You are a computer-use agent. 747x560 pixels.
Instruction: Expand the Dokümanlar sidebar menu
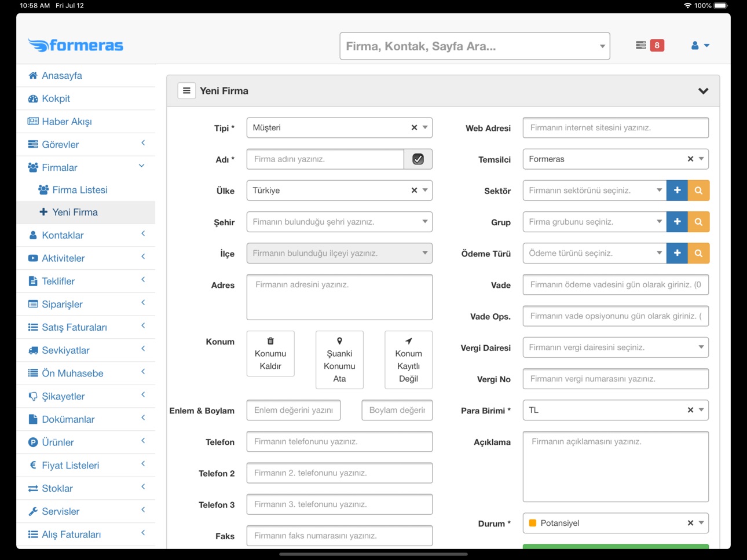(86, 419)
